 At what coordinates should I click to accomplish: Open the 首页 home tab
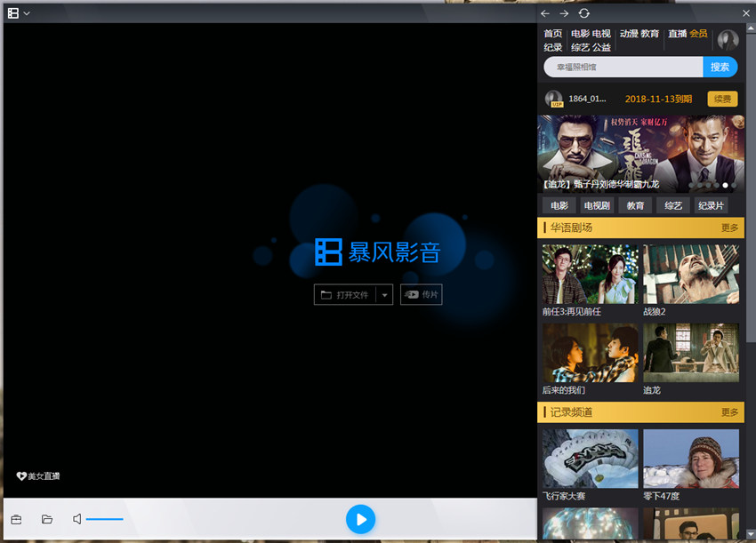click(553, 34)
